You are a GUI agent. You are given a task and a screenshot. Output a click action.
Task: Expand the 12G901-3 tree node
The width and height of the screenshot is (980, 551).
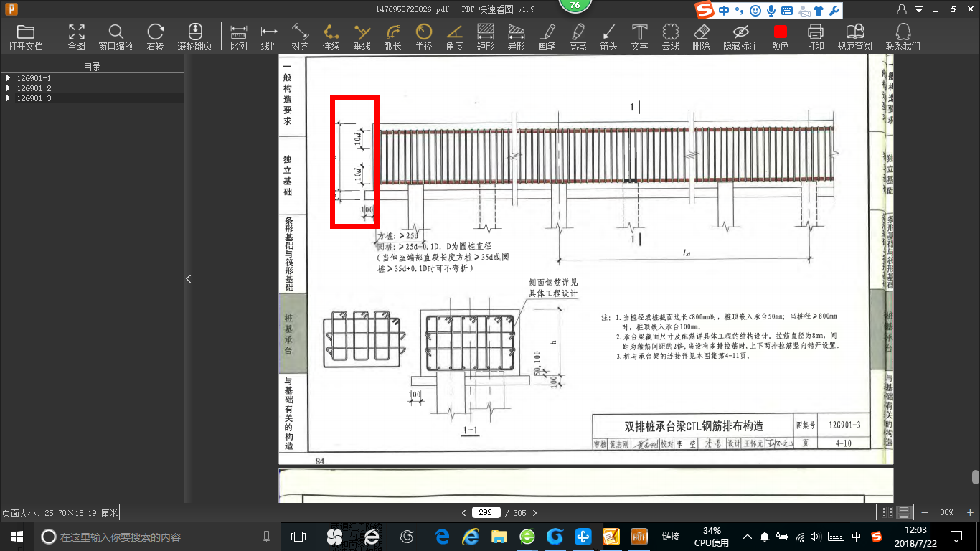tap(8, 98)
